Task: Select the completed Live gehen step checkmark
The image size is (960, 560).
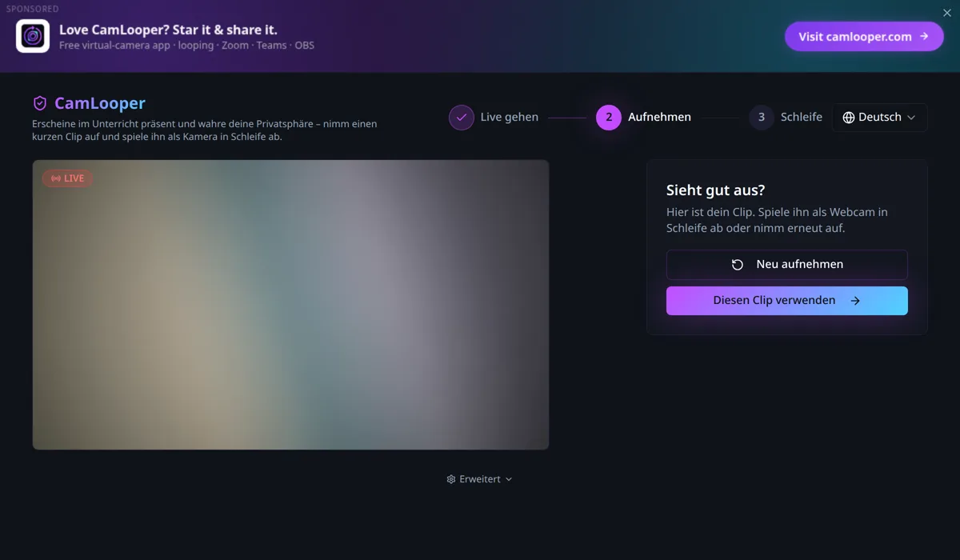Action: coord(462,118)
